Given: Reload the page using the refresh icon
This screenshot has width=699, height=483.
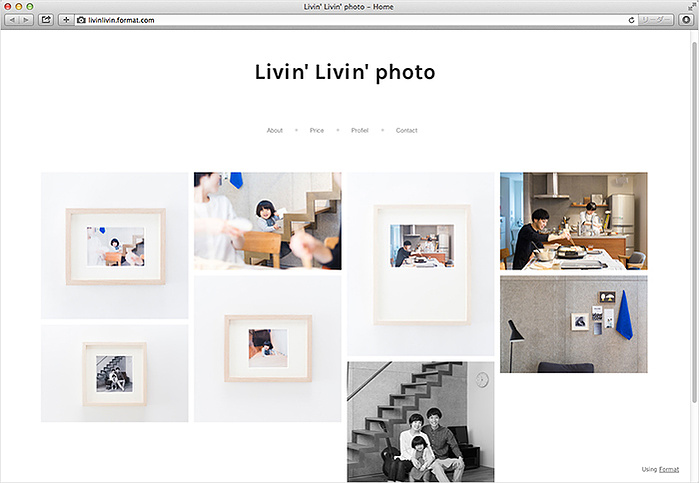Looking at the screenshot, I should (631, 20).
